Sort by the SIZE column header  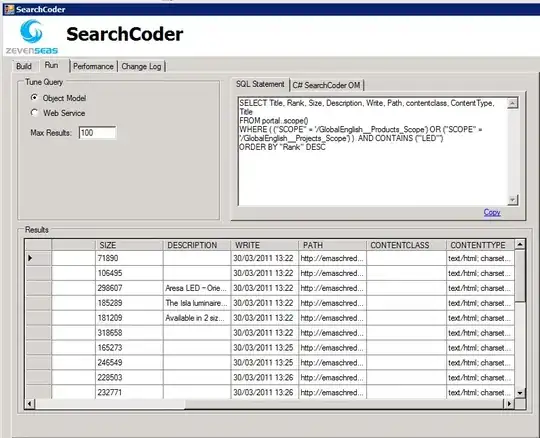(x=129, y=245)
